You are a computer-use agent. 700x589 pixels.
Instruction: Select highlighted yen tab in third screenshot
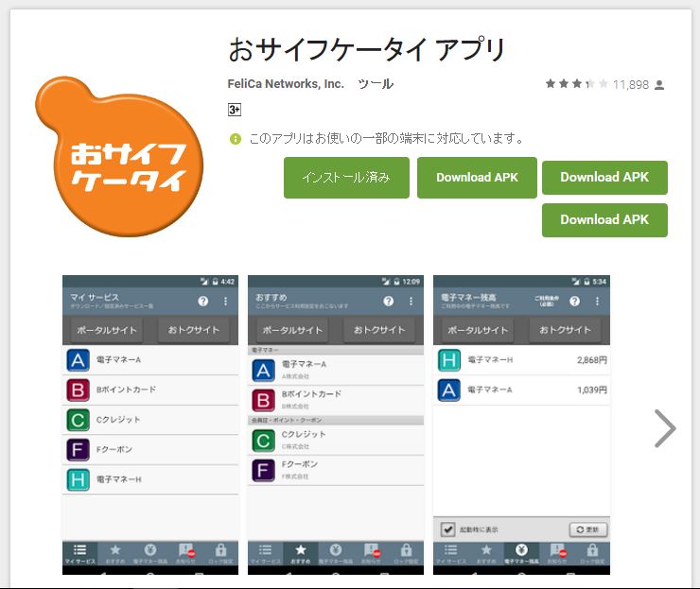[521, 553]
